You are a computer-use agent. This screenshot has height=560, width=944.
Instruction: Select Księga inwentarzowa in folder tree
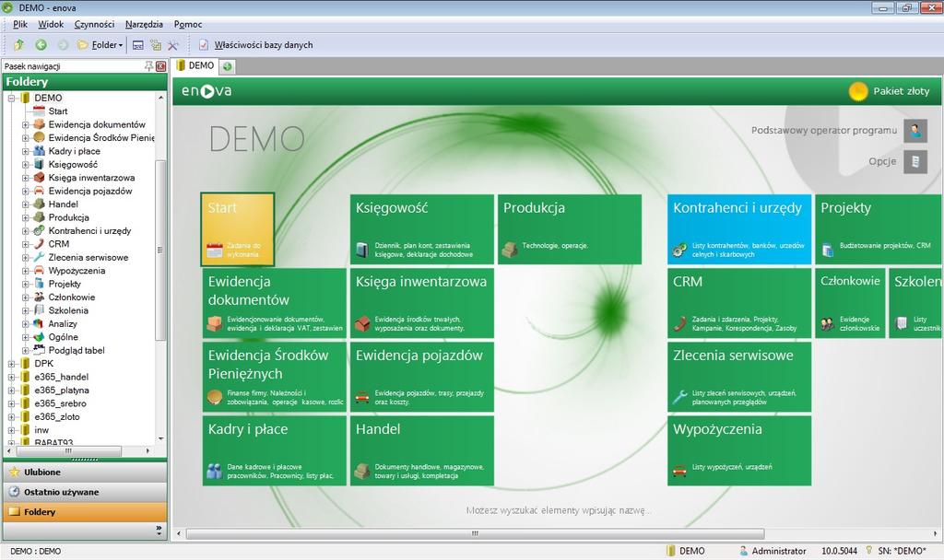tap(91, 178)
